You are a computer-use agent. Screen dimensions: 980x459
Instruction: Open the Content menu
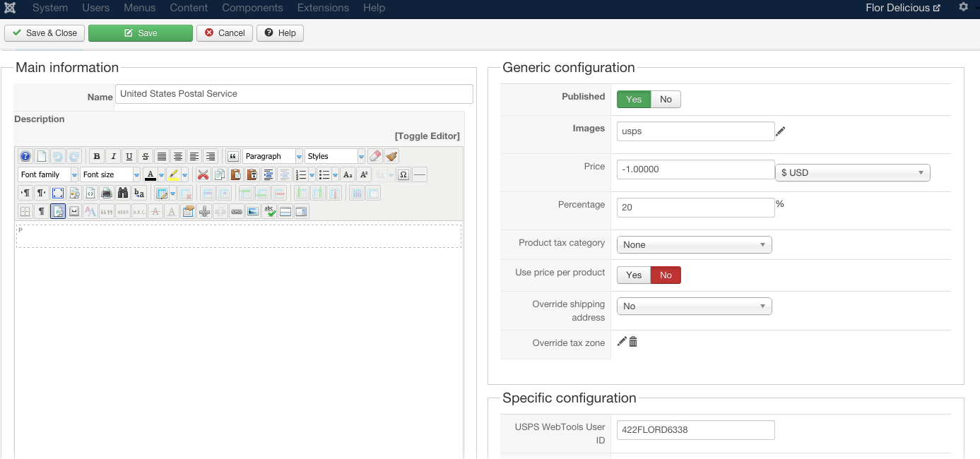[189, 8]
